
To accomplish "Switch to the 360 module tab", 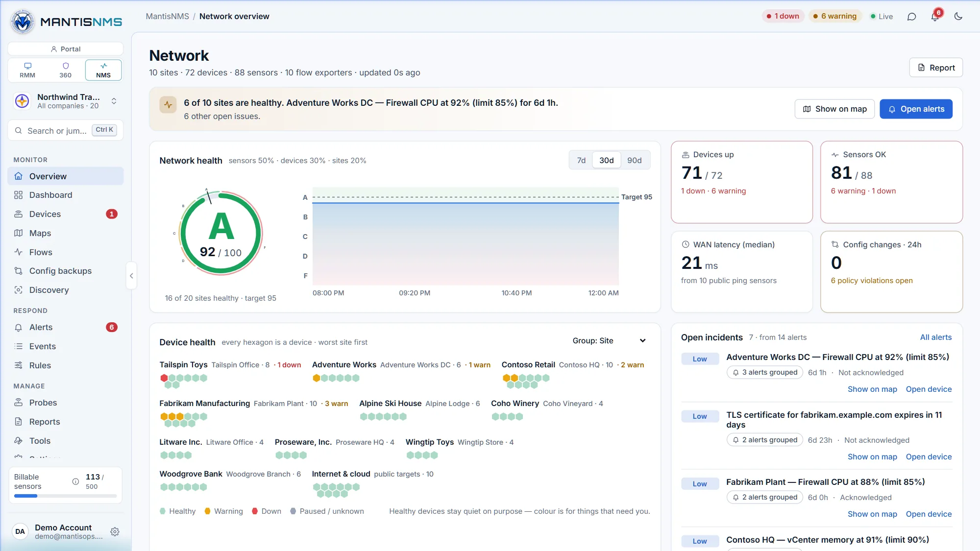I will pyautogui.click(x=66, y=70).
